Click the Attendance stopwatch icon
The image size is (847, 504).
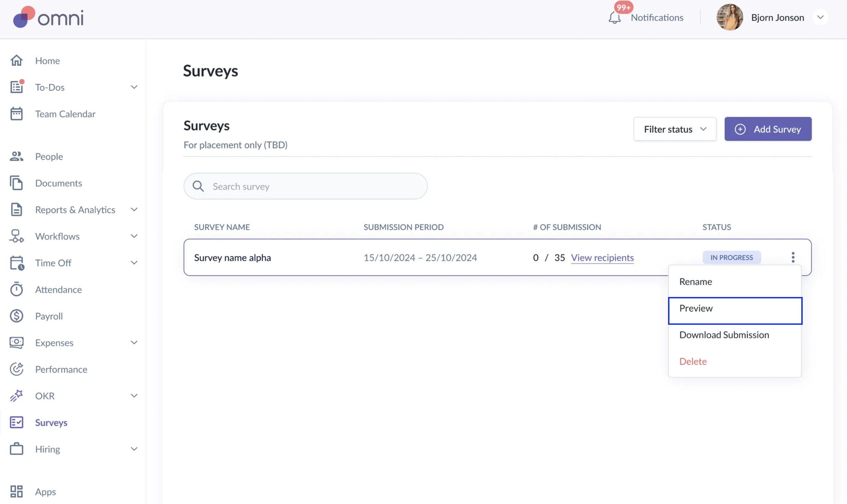pos(16,289)
